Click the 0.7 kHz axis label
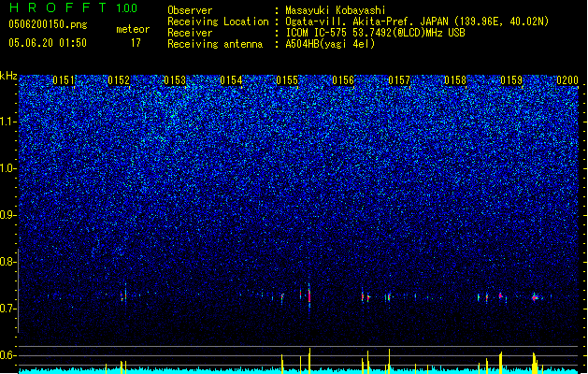This screenshot has width=588, height=374. (x=8, y=309)
